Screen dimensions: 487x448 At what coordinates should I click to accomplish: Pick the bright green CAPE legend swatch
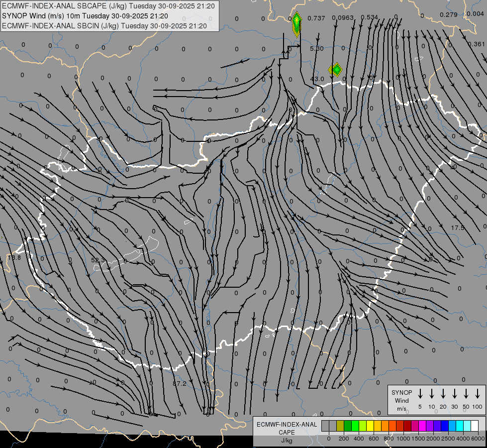[x=355, y=426]
